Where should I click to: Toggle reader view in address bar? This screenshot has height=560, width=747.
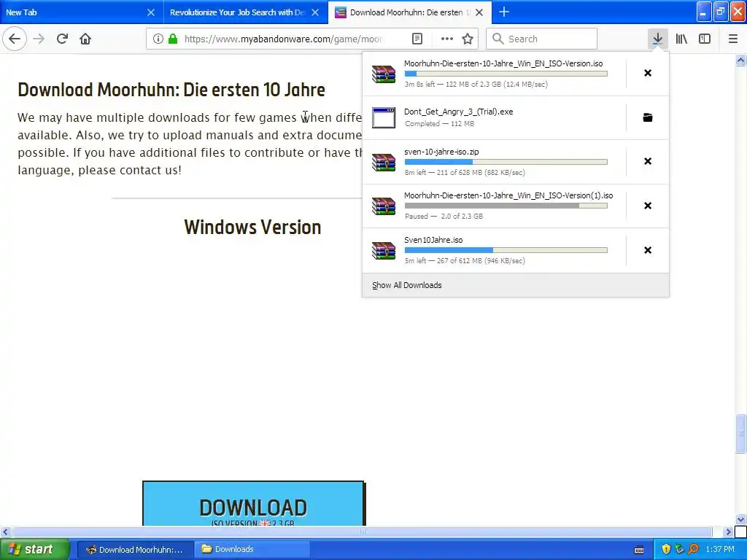[x=417, y=39]
